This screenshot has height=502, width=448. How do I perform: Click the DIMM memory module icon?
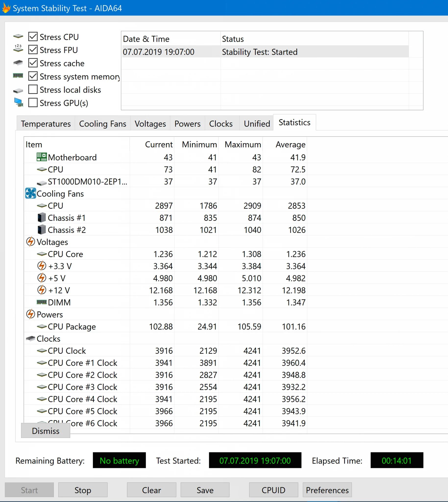(x=42, y=302)
